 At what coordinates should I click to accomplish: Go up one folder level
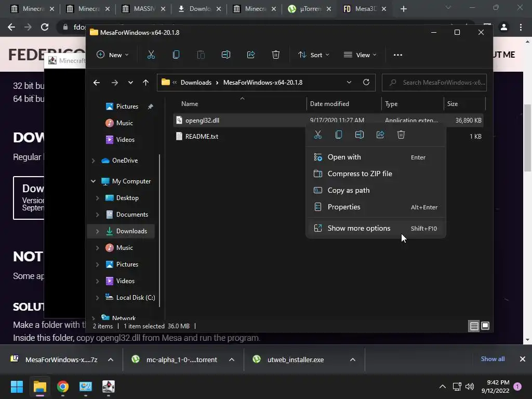pos(145,83)
